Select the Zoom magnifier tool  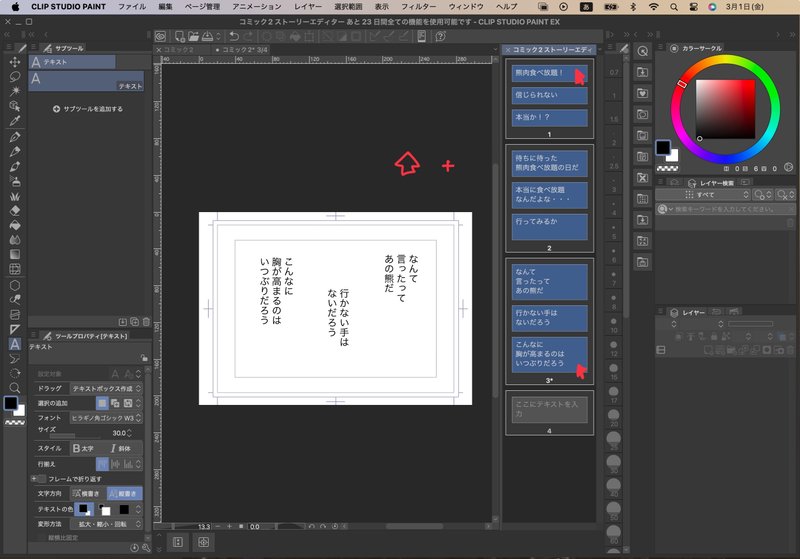[15, 388]
